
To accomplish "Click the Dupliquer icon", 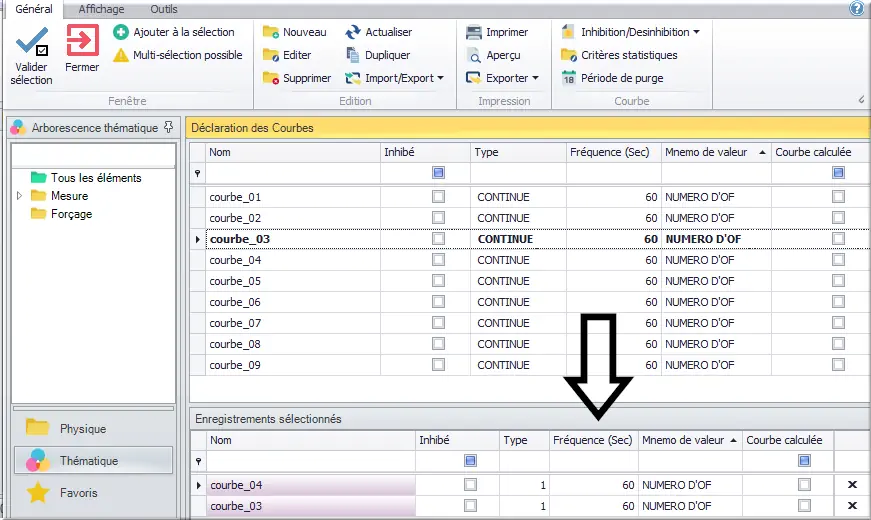I will pyautogui.click(x=353, y=55).
